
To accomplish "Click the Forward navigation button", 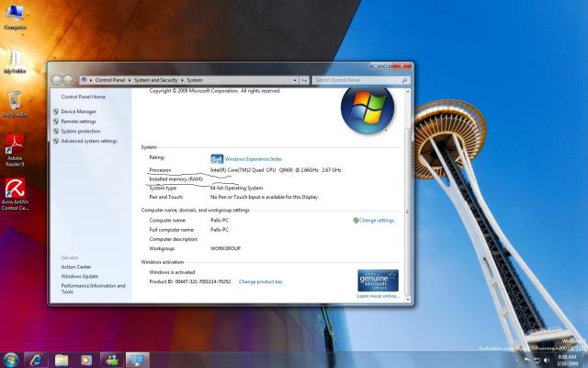I will tap(68, 80).
